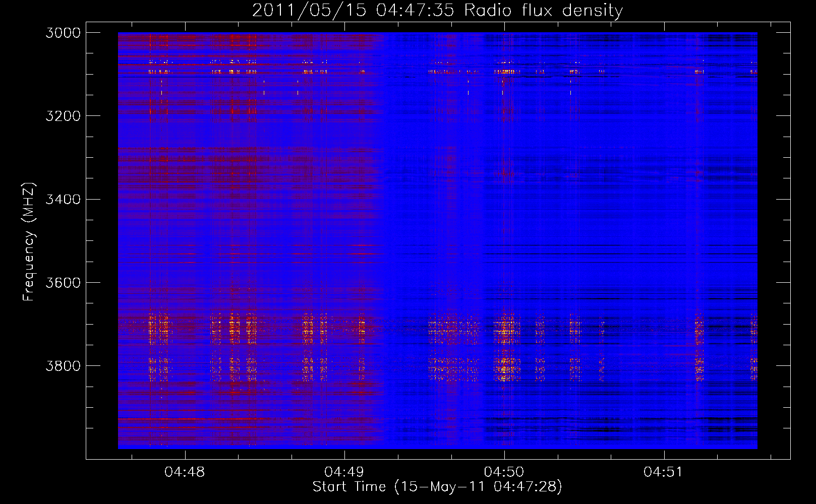
Task: Click the 04:48 time tick label
Action: tap(185, 472)
